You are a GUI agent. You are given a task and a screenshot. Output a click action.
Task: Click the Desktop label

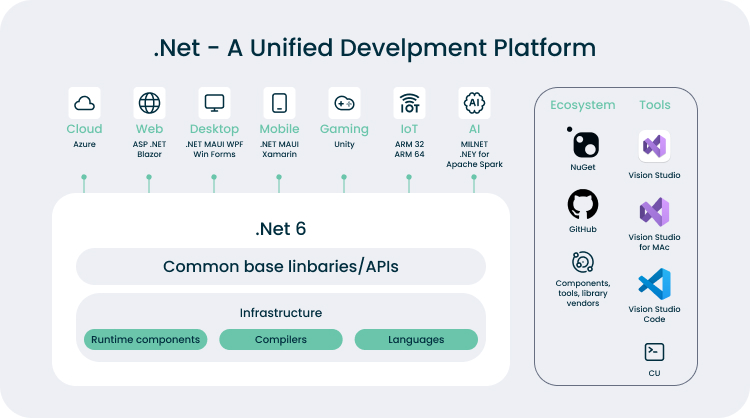[x=214, y=129]
